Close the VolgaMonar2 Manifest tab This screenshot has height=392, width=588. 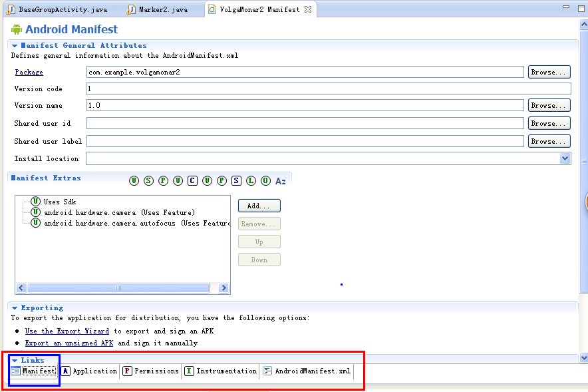pos(308,9)
